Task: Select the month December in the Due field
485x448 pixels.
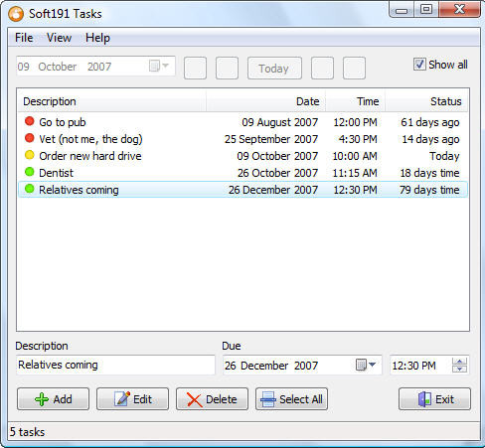Action: [x=264, y=366]
